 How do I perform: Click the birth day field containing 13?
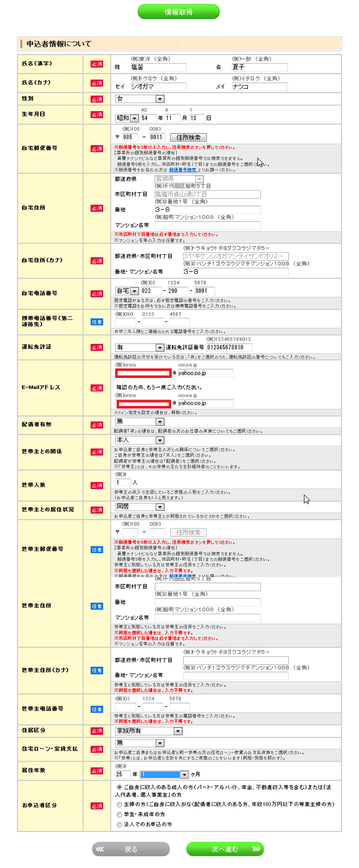197,118
